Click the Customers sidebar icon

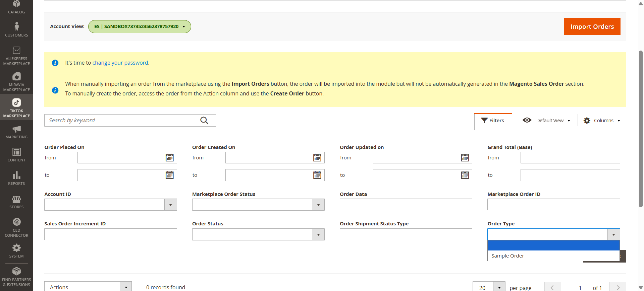coord(16,29)
